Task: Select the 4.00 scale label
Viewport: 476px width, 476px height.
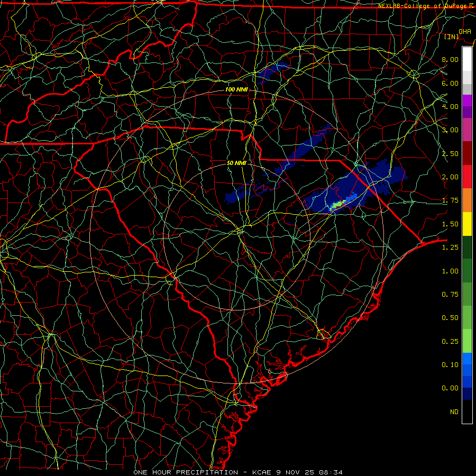Action: [450, 106]
